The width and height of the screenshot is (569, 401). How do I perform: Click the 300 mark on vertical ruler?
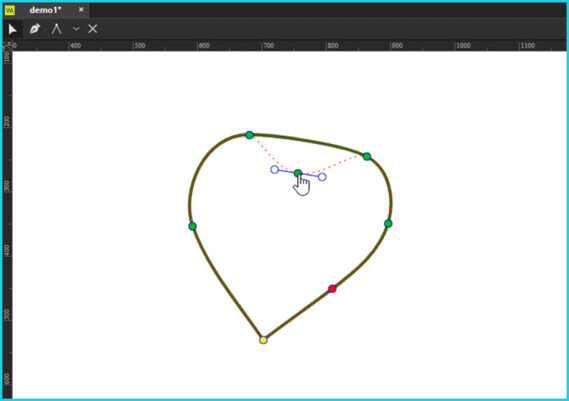click(x=7, y=186)
